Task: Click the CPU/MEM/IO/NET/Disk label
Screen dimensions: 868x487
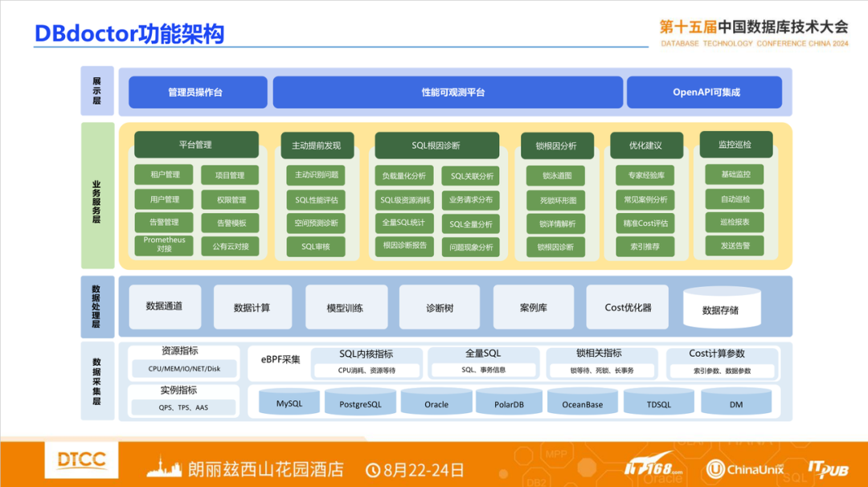Action: tap(184, 369)
